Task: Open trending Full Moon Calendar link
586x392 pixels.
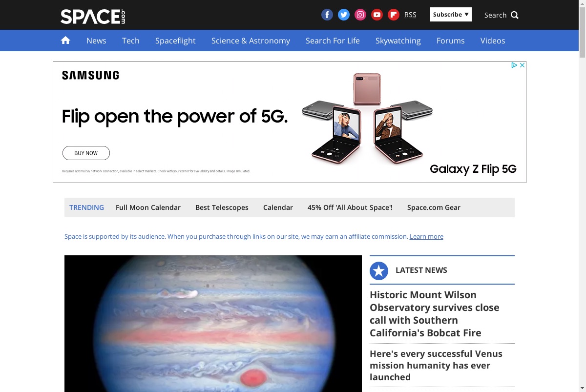Action: tap(148, 207)
